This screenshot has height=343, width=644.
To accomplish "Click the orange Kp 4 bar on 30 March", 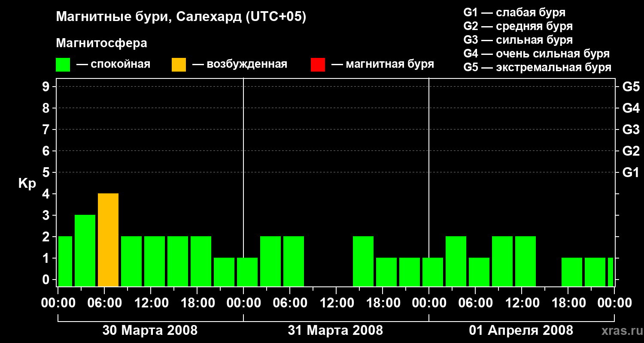I will click(x=108, y=240).
